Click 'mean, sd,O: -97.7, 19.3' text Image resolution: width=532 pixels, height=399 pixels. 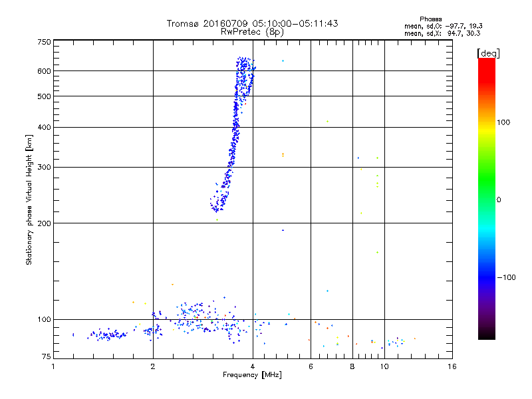443,26
